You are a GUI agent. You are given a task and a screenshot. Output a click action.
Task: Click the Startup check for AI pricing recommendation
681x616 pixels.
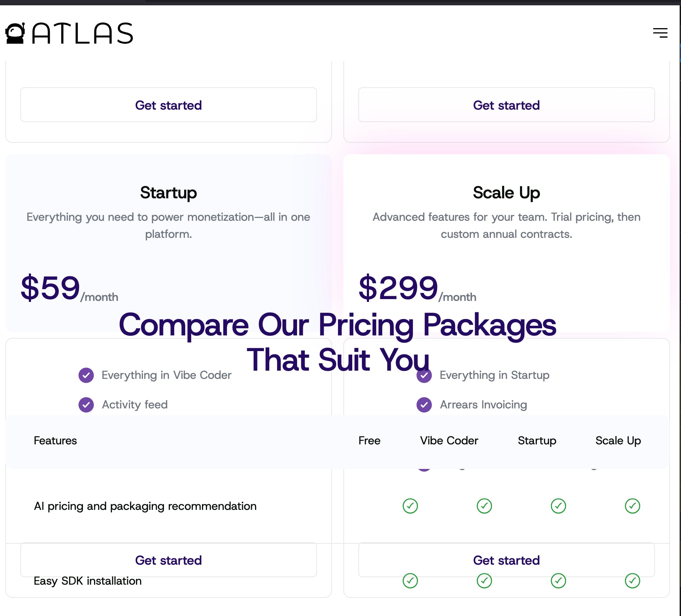[558, 506]
